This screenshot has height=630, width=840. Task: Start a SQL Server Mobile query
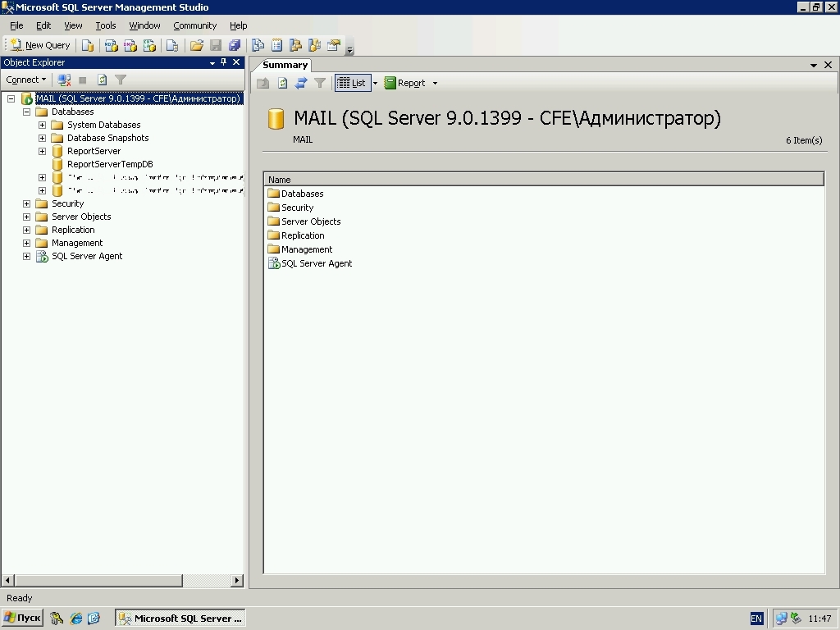[172, 46]
